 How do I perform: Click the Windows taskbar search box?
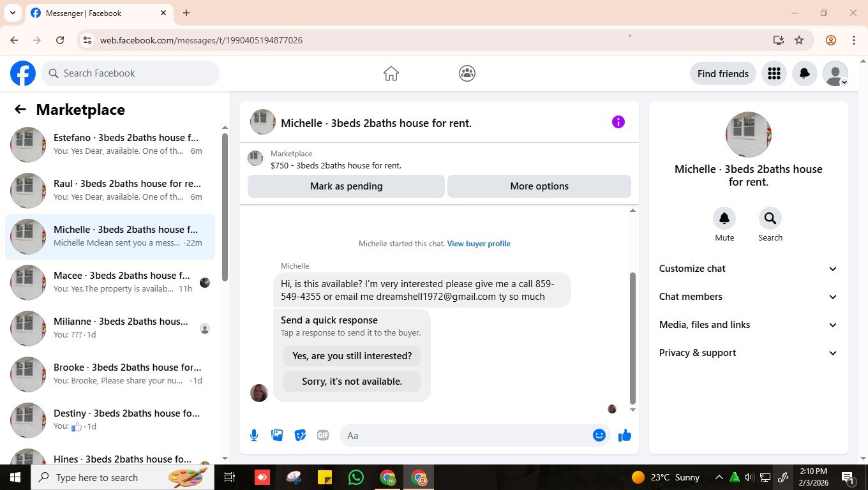pos(121,477)
